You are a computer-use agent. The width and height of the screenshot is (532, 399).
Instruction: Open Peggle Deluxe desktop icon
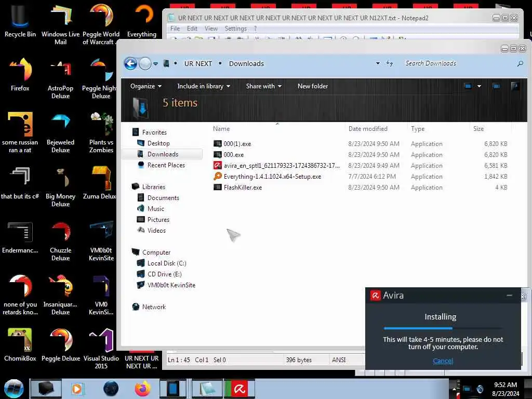[60, 344]
